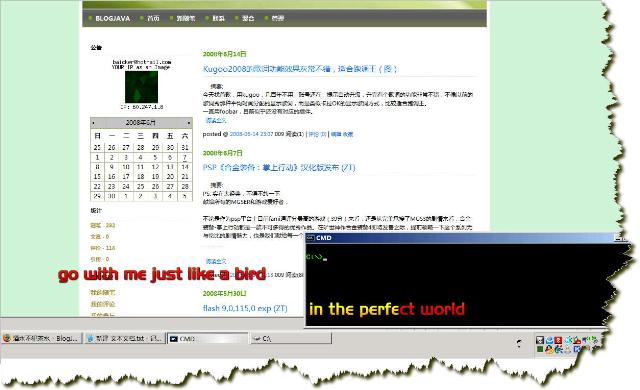
Task: Select the second item in the blog navigation bar
Action: (153, 18)
